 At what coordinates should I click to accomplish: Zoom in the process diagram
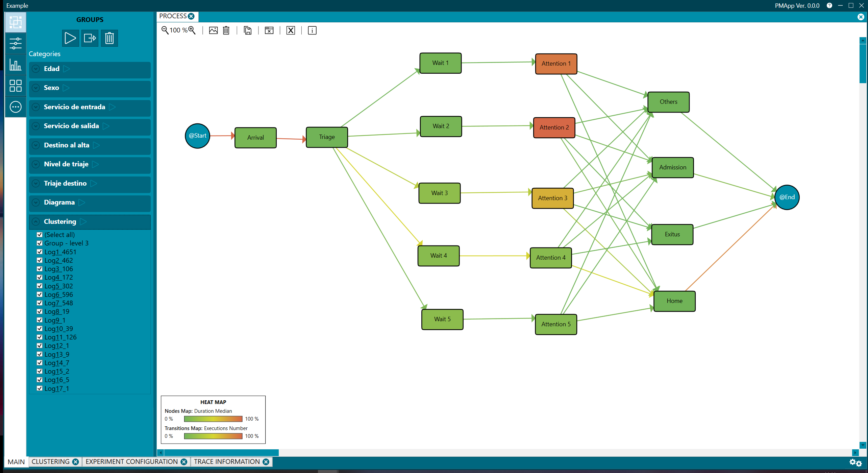point(192,30)
